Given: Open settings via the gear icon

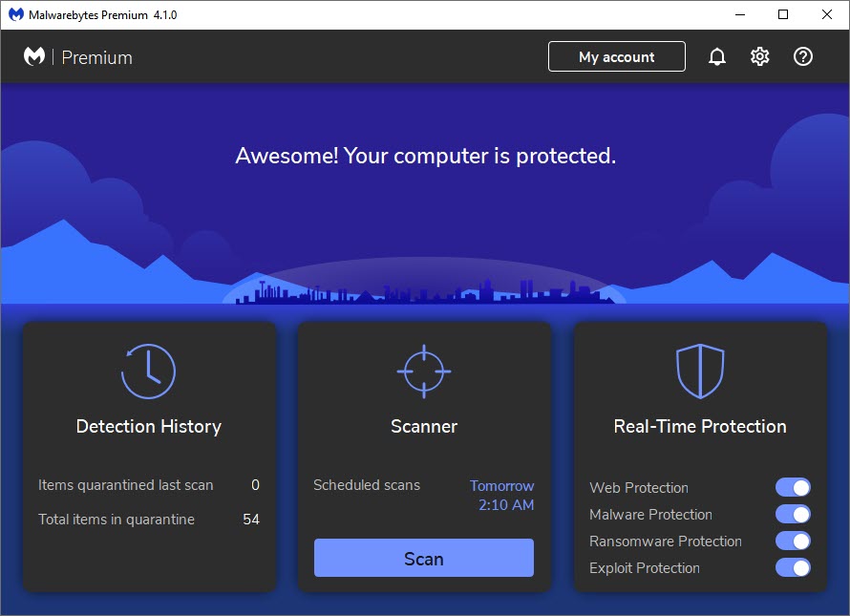Looking at the screenshot, I should click(x=759, y=56).
